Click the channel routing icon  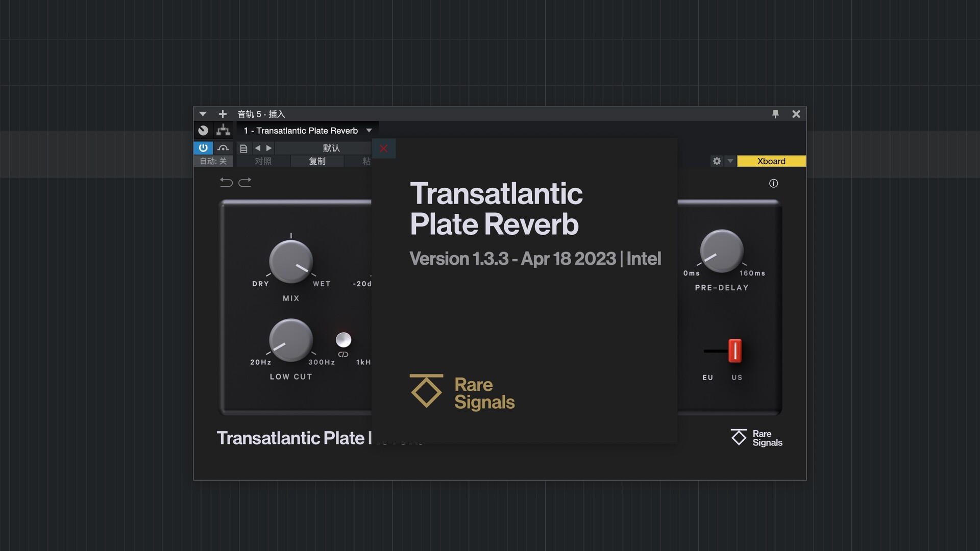tap(223, 130)
